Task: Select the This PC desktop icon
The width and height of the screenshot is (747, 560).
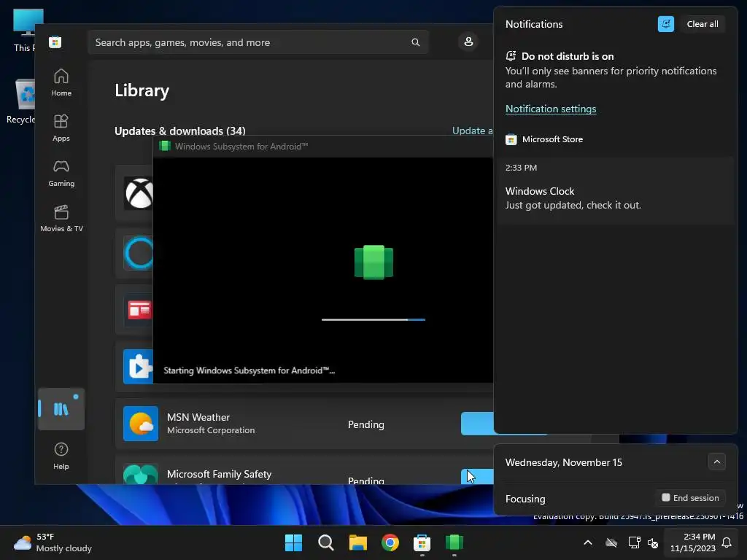Action: click(25, 31)
